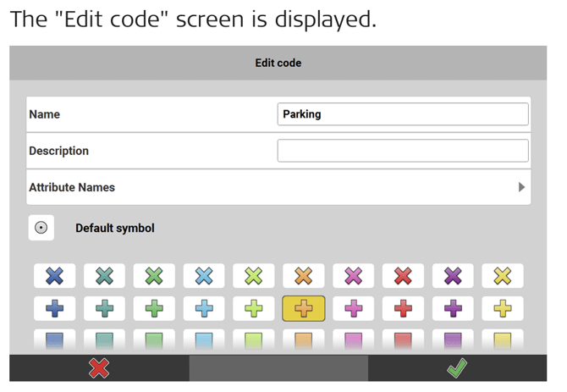Pick the light blue plus symbol
This screenshot has height=392, width=567.
tap(204, 308)
